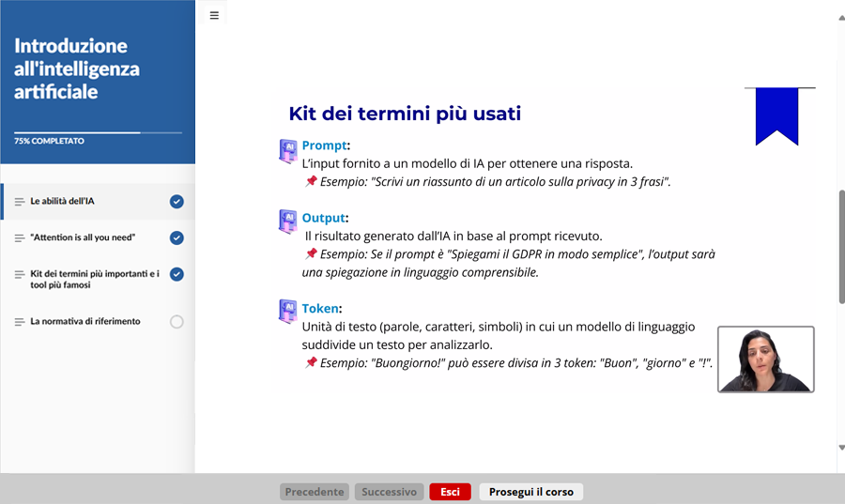845x504 pixels.
Task: Click the Precedente navigation button
Action: pyautogui.click(x=314, y=492)
